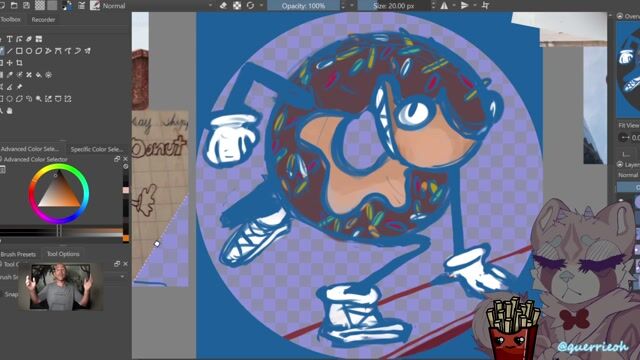Open the Normal blending mode dropdown
Image resolution: width=640 pixels, height=360 pixels.
(157, 6)
